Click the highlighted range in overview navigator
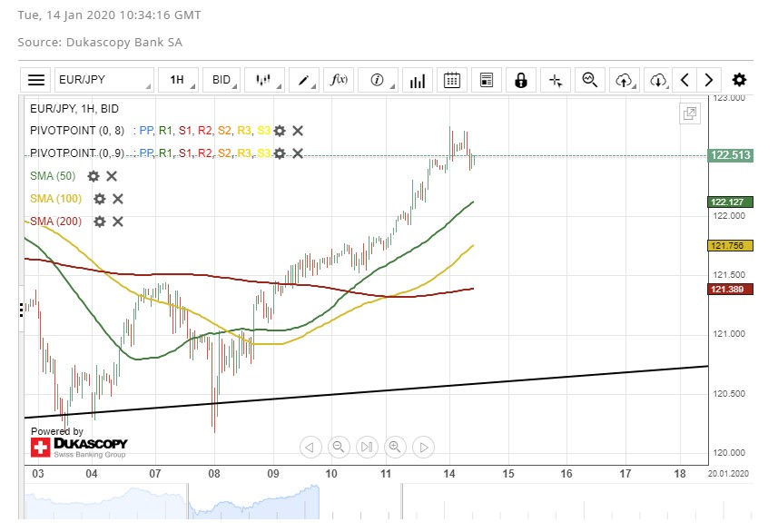The height and width of the screenshot is (532, 778). pos(254,504)
